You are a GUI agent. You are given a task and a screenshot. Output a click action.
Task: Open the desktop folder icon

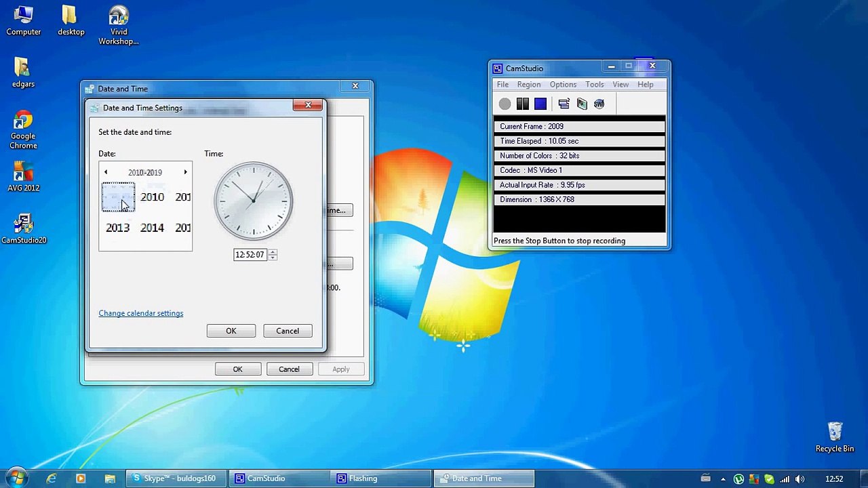pos(71,21)
